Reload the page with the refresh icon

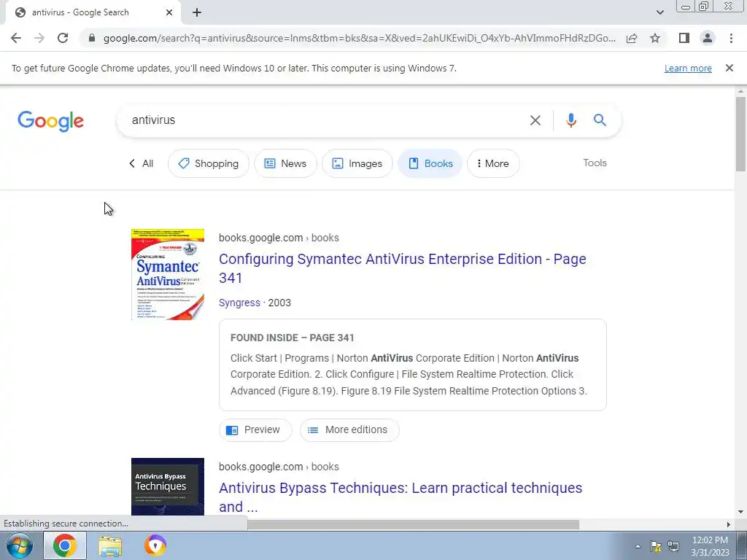[63, 38]
